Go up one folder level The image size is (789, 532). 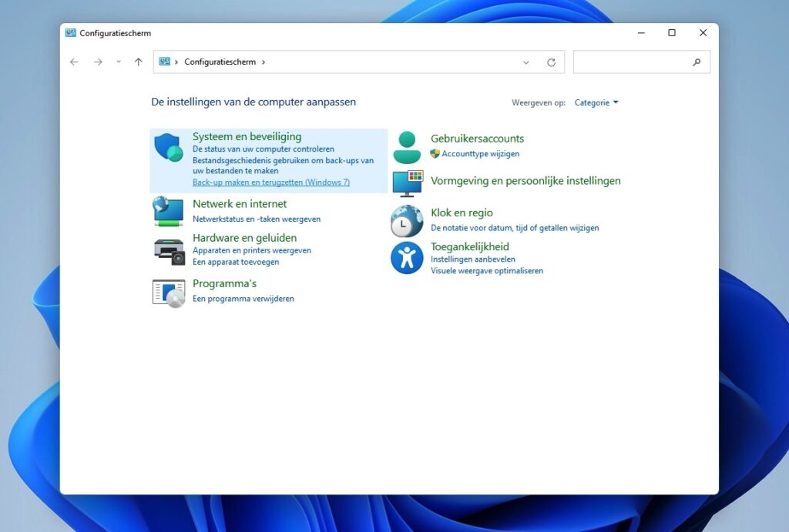(x=139, y=62)
